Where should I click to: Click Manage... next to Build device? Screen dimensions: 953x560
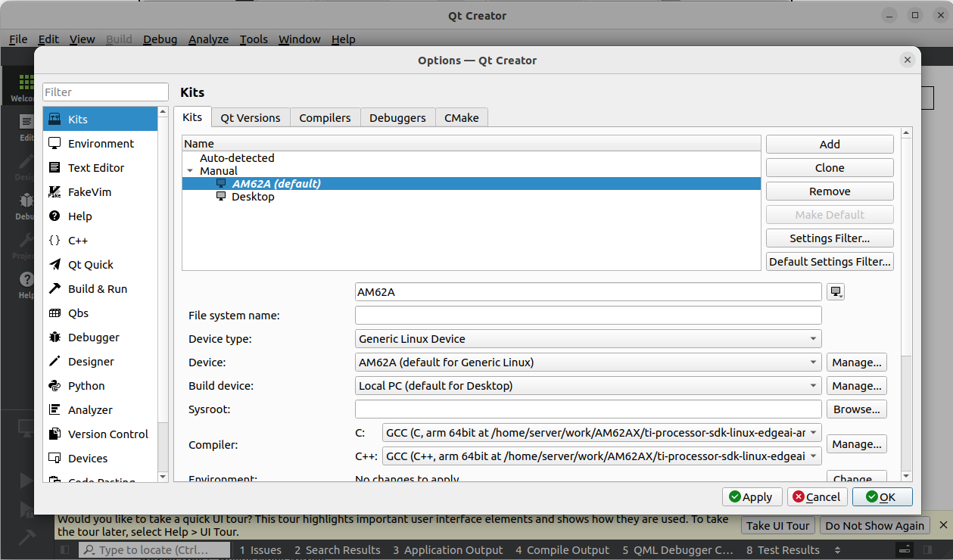tap(857, 386)
